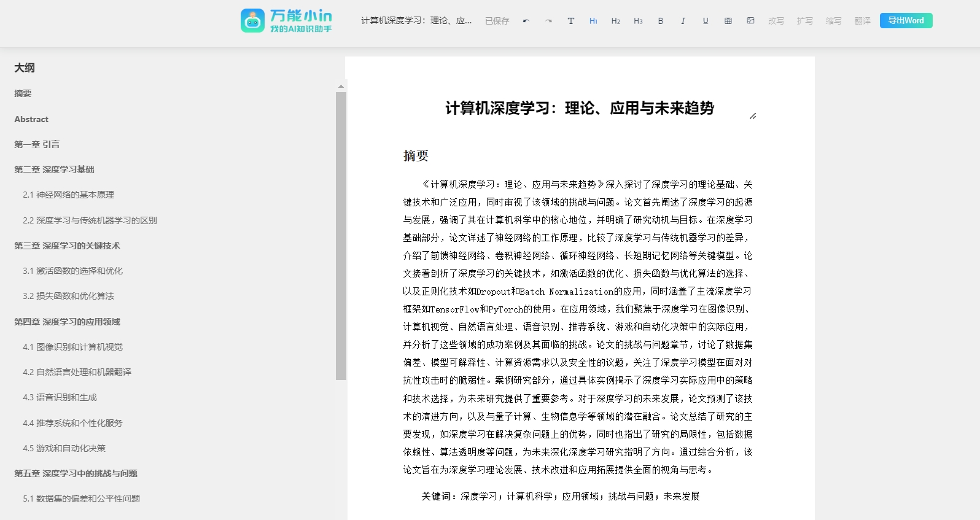Click the outline panel scrollbar thumb

[x=341, y=236]
